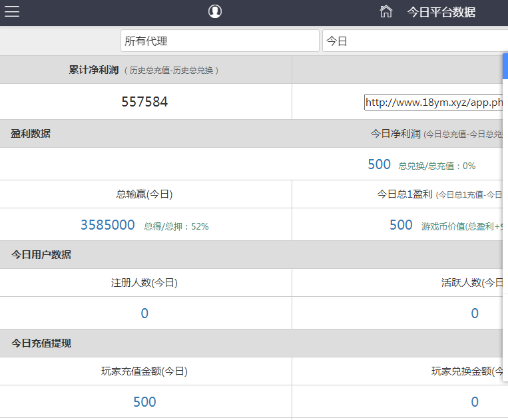Click the blue scrollbar thumb at right

click(505, 65)
